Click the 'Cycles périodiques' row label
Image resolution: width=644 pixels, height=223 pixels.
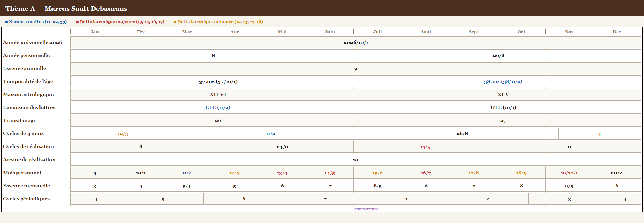pos(26,199)
